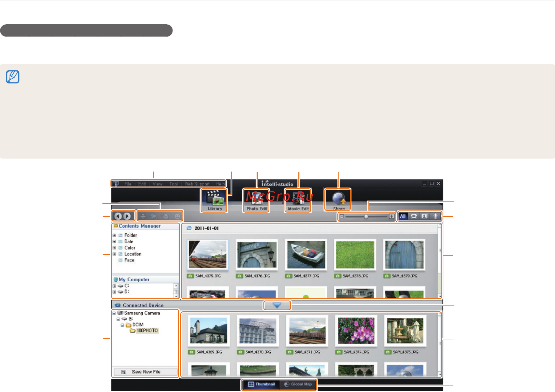
Task: Click the plus icon to enlarge thumbnails
Action: click(391, 216)
